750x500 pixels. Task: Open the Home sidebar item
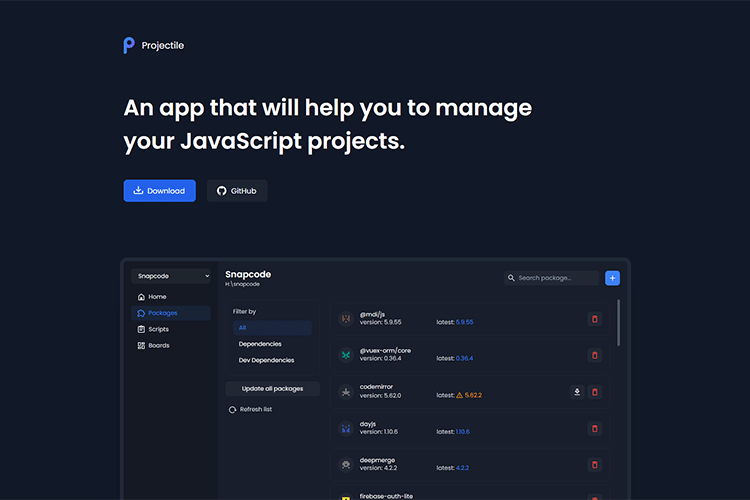coord(157,297)
